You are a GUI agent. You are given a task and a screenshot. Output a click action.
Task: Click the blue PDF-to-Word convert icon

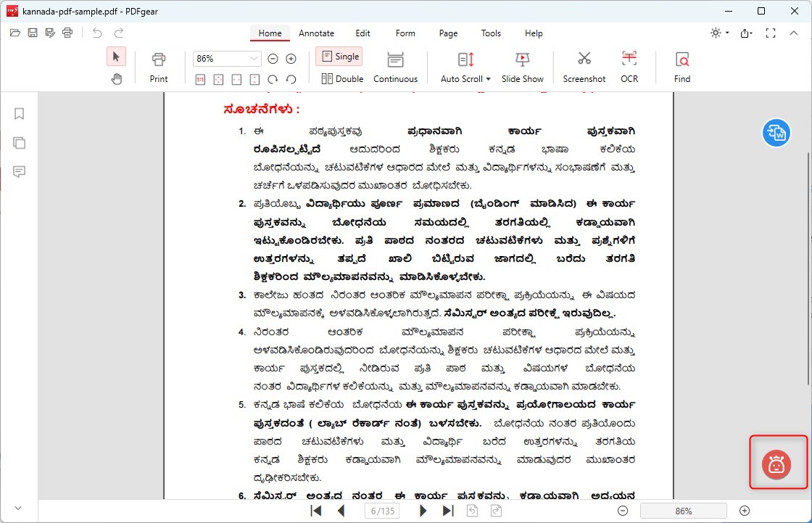tap(776, 133)
